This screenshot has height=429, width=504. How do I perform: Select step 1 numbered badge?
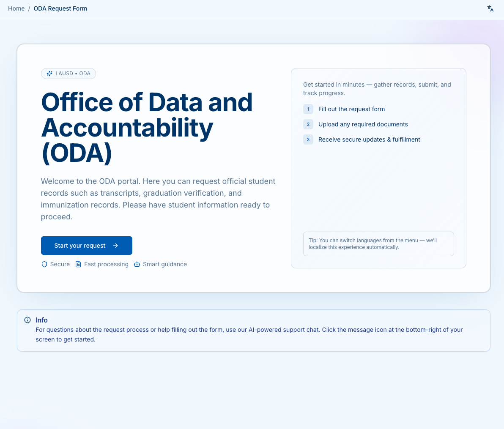click(308, 109)
